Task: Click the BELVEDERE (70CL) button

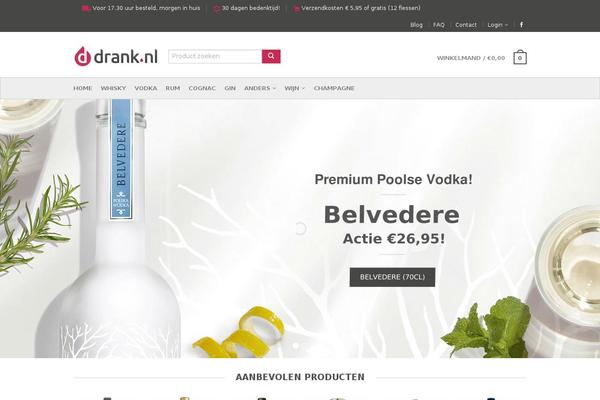Action: pos(392,277)
